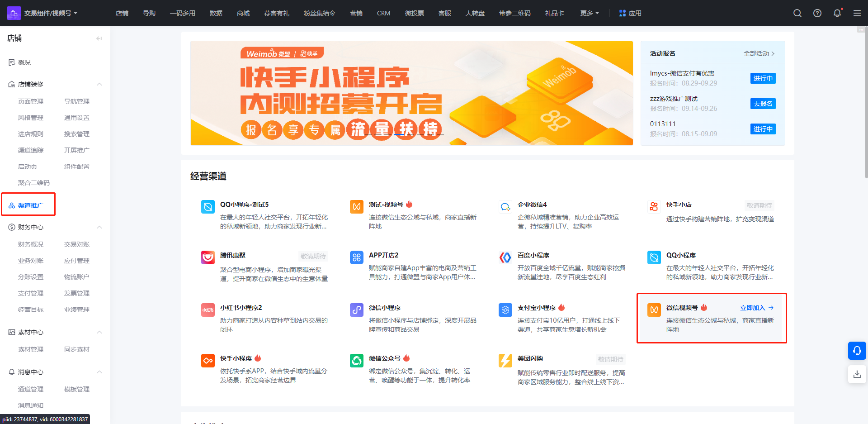Open 导航管理 sidebar link
Image resolution: width=868 pixels, height=424 pixels.
tap(77, 101)
